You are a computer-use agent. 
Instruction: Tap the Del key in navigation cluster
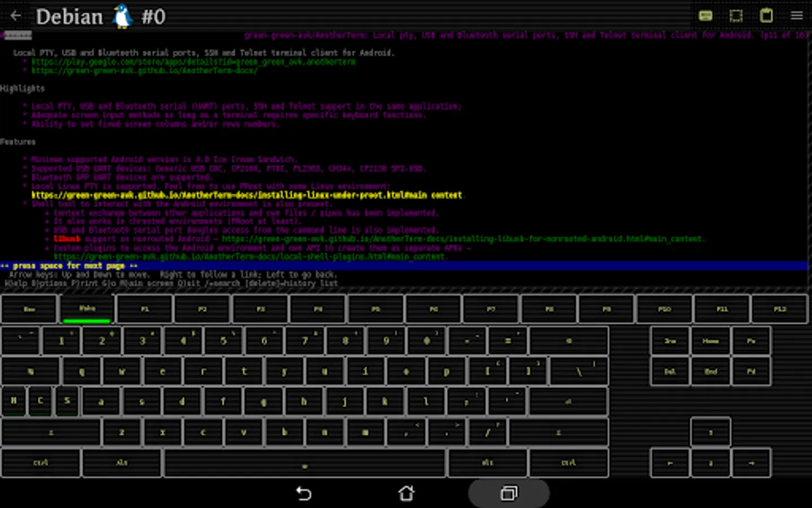pyautogui.click(x=670, y=371)
